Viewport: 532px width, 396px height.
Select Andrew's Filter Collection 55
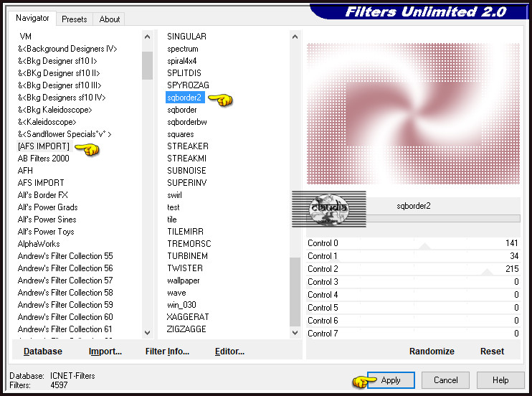click(x=65, y=256)
